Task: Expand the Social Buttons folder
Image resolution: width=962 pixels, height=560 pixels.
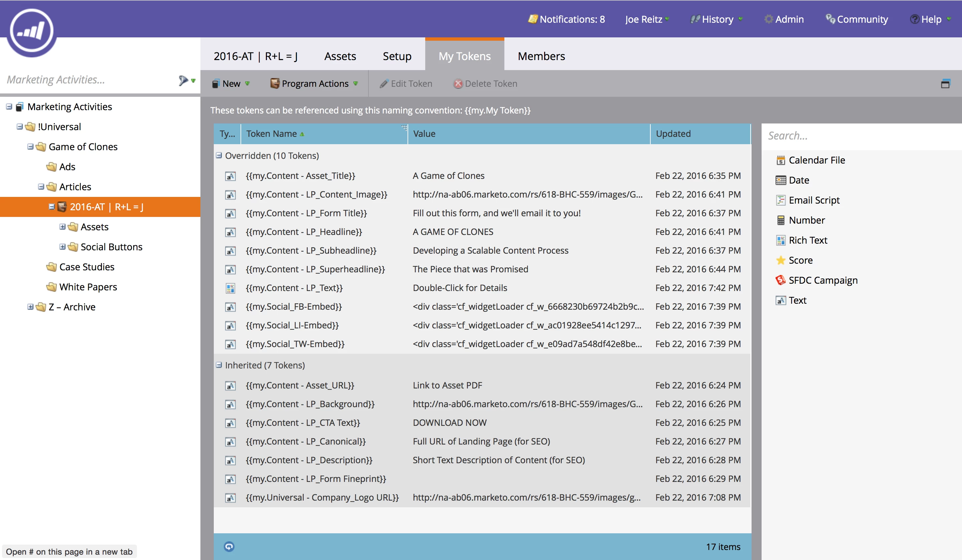Action: click(62, 247)
